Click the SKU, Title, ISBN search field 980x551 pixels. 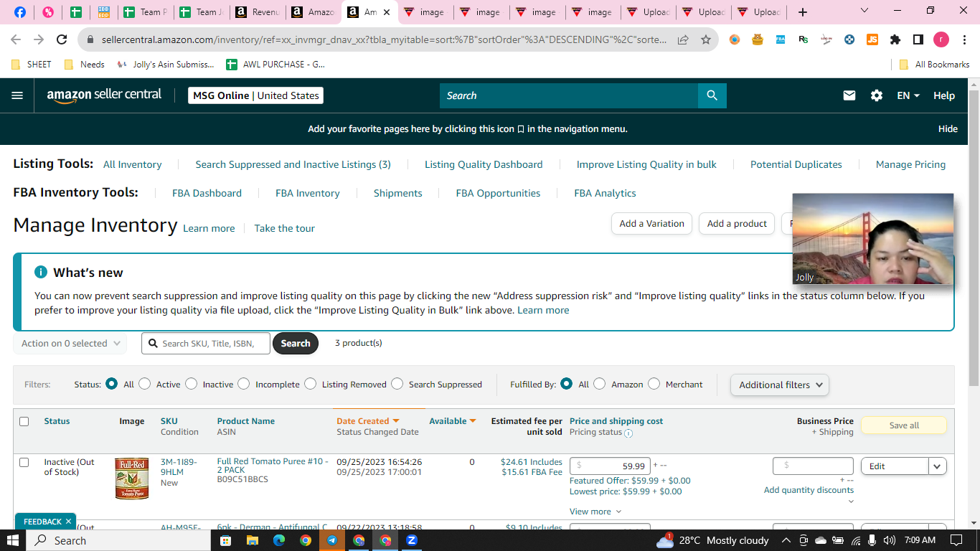[206, 344]
